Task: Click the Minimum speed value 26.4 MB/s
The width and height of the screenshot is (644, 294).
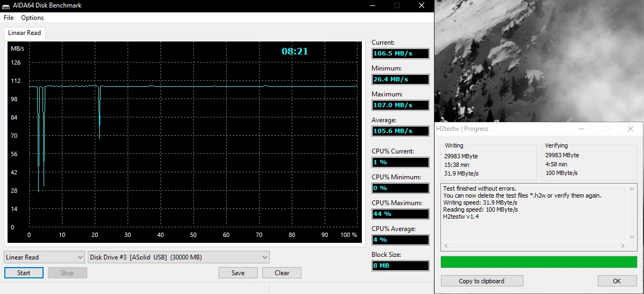Action: [401, 79]
